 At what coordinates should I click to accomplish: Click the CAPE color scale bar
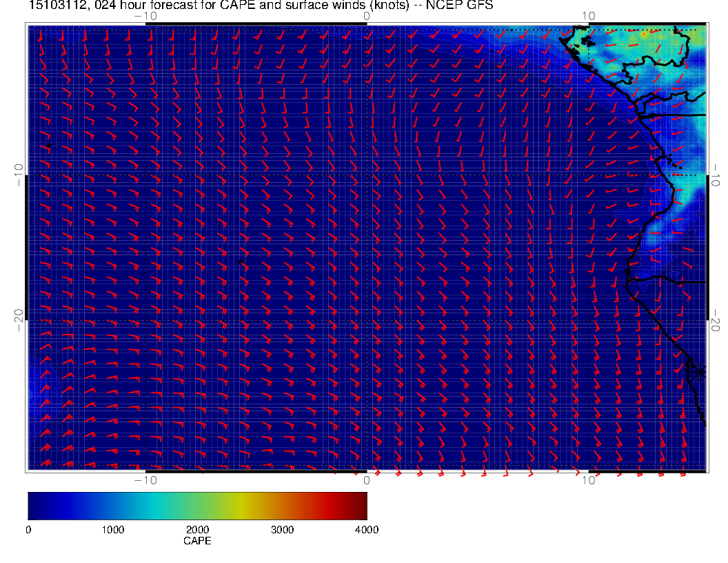point(197,506)
